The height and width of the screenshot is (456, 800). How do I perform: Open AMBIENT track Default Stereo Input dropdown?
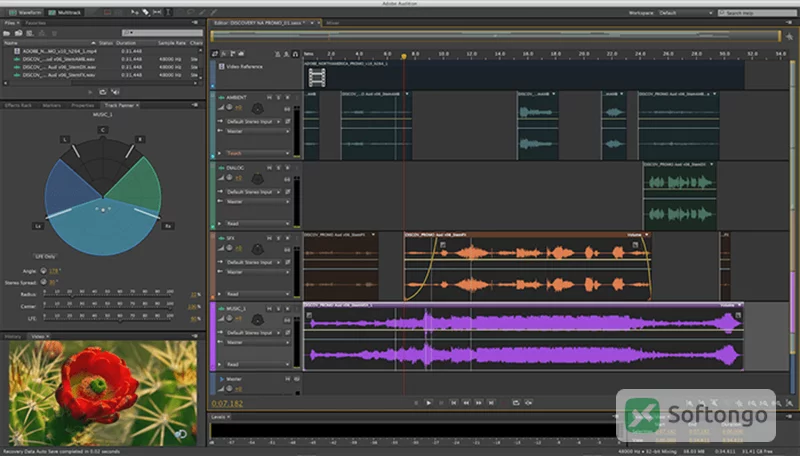click(254, 121)
